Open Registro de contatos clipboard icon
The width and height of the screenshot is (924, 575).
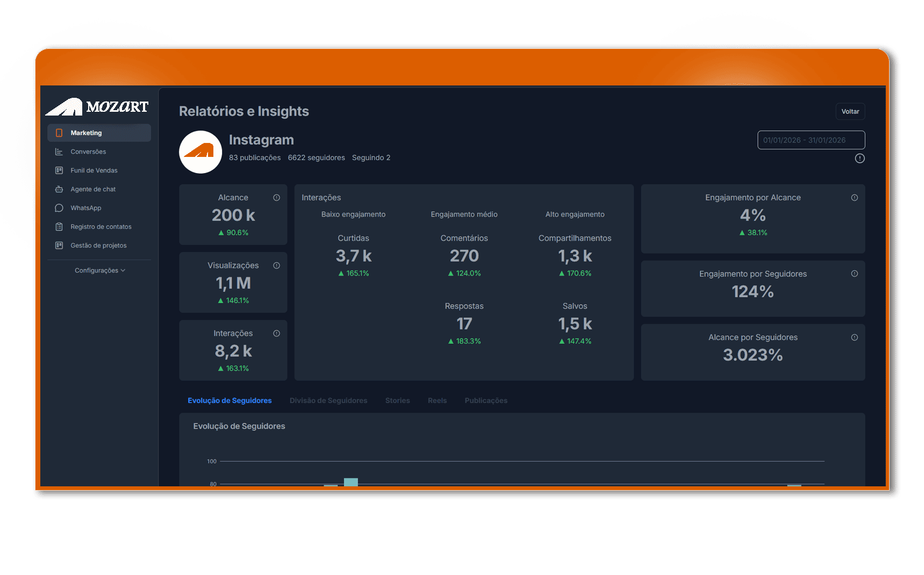[59, 227]
